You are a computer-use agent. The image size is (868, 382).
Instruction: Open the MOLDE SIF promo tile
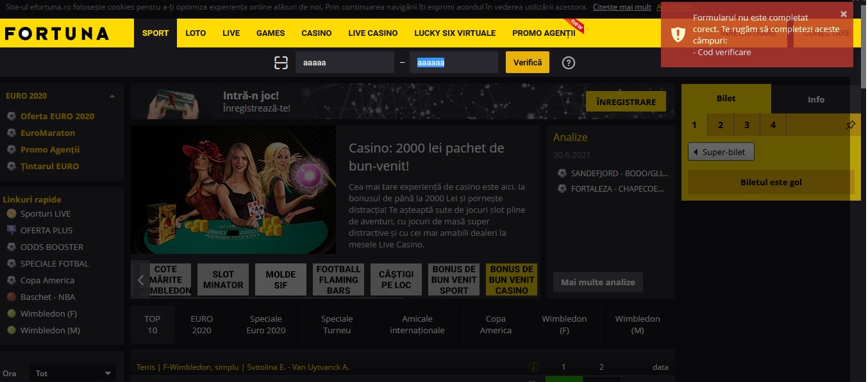pos(281,279)
